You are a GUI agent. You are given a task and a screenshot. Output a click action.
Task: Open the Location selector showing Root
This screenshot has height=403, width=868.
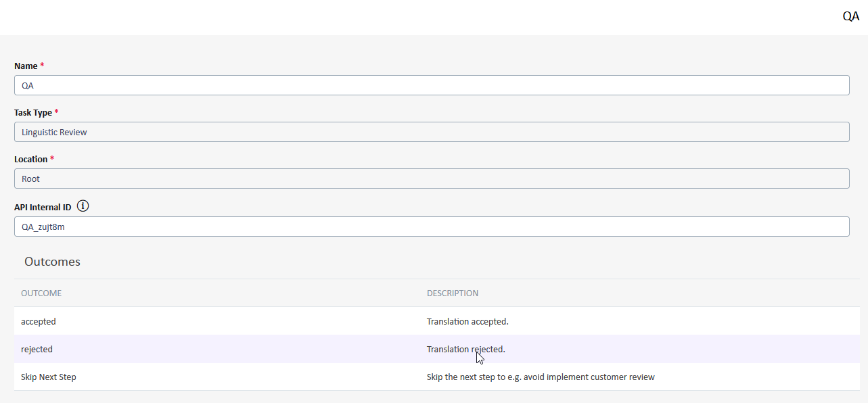[432, 178]
